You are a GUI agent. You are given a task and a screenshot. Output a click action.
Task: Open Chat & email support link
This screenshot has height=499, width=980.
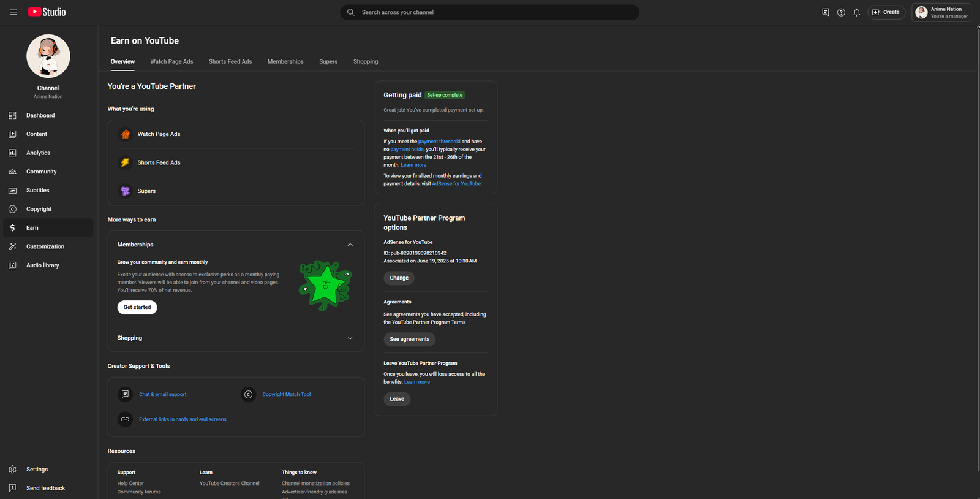point(163,394)
